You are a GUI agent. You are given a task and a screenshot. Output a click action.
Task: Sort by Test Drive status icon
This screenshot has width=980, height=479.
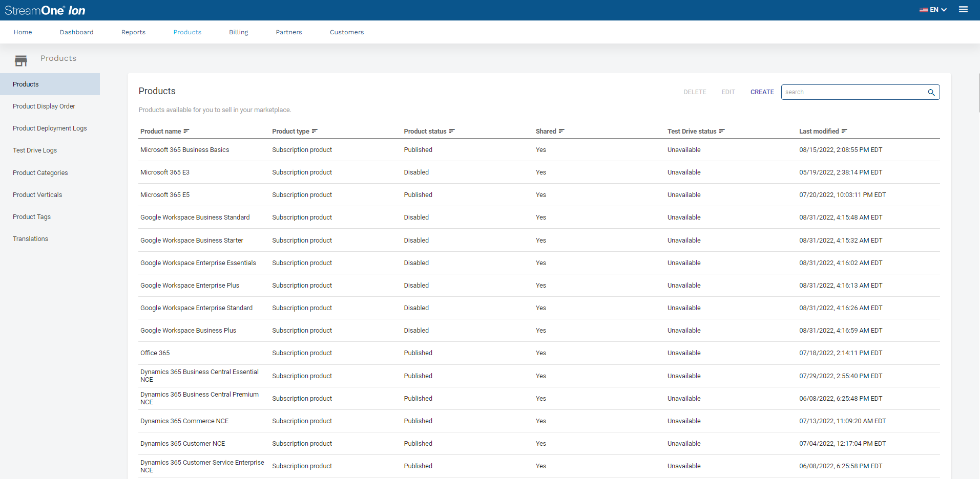point(722,132)
